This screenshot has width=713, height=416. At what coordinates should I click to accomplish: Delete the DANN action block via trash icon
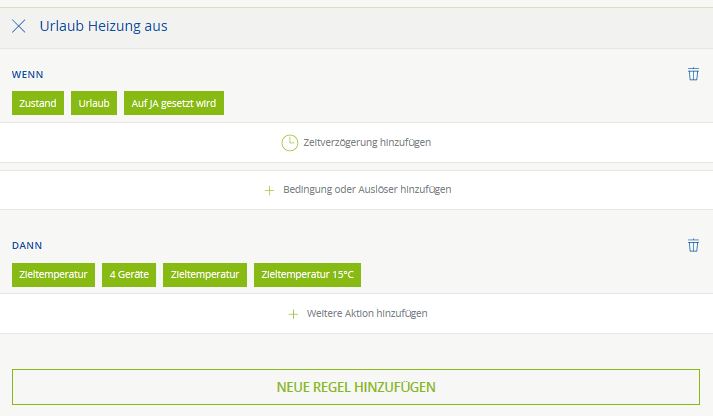pyautogui.click(x=693, y=245)
